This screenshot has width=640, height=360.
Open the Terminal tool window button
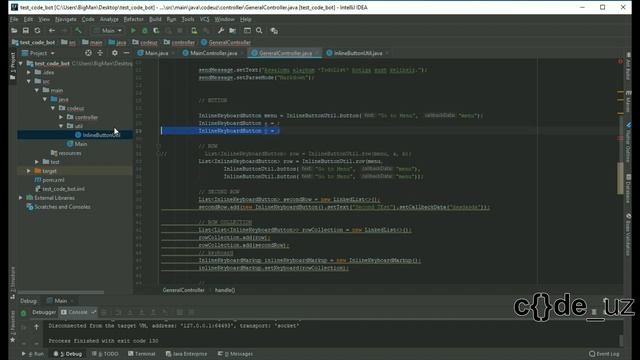tap(142, 354)
